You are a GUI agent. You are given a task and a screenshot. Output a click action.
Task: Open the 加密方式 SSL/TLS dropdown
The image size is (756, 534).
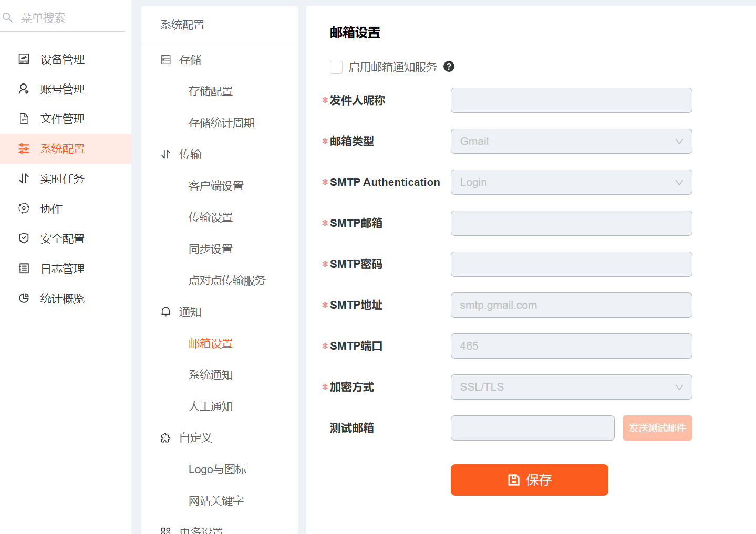coord(571,387)
